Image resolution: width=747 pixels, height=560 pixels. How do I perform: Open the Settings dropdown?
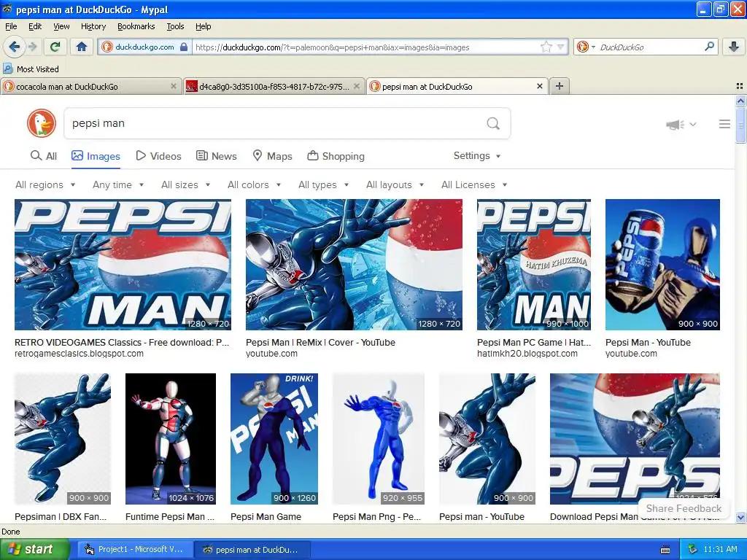pyautogui.click(x=477, y=156)
